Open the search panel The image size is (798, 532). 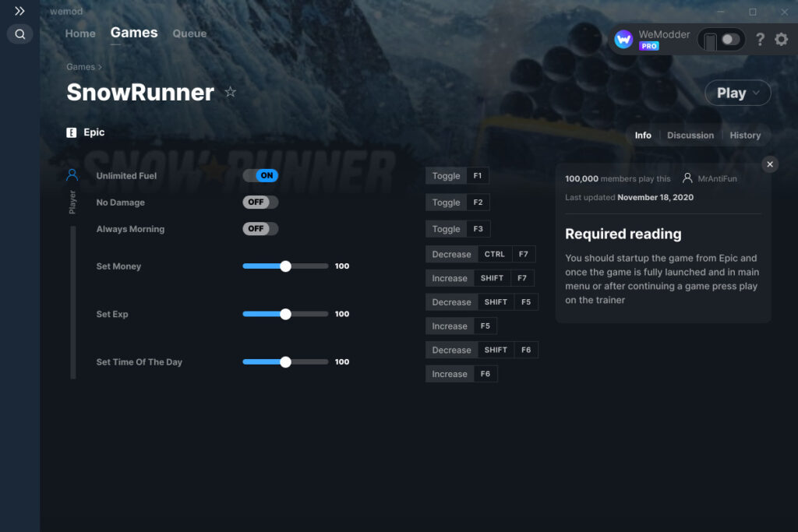(19, 34)
